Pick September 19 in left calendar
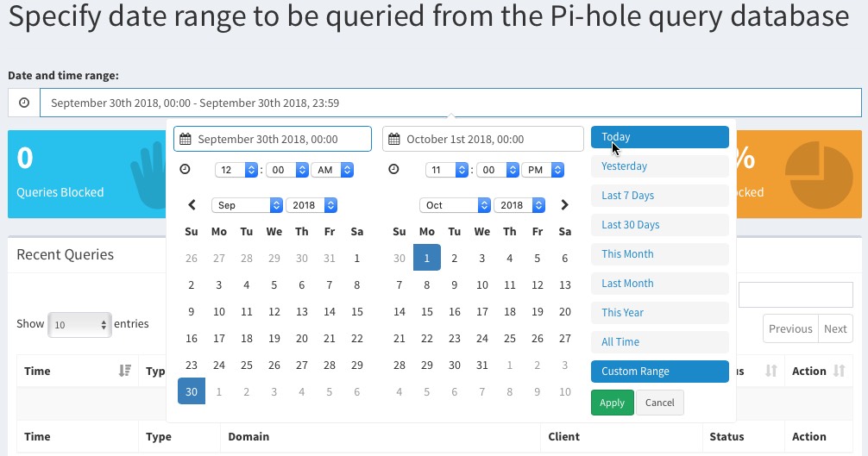The width and height of the screenshot is (868, 456). pos(274,338)
